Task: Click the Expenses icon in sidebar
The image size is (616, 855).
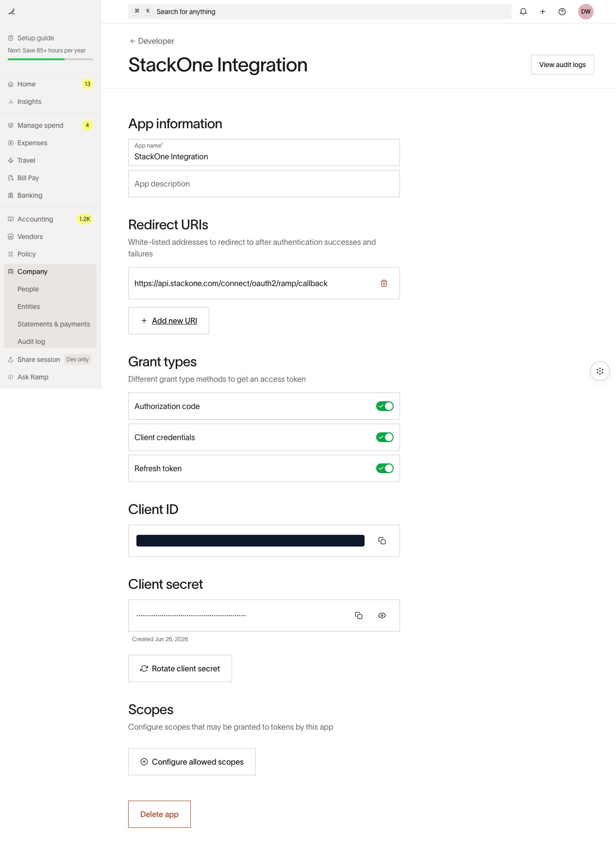Action: (11, 143)
